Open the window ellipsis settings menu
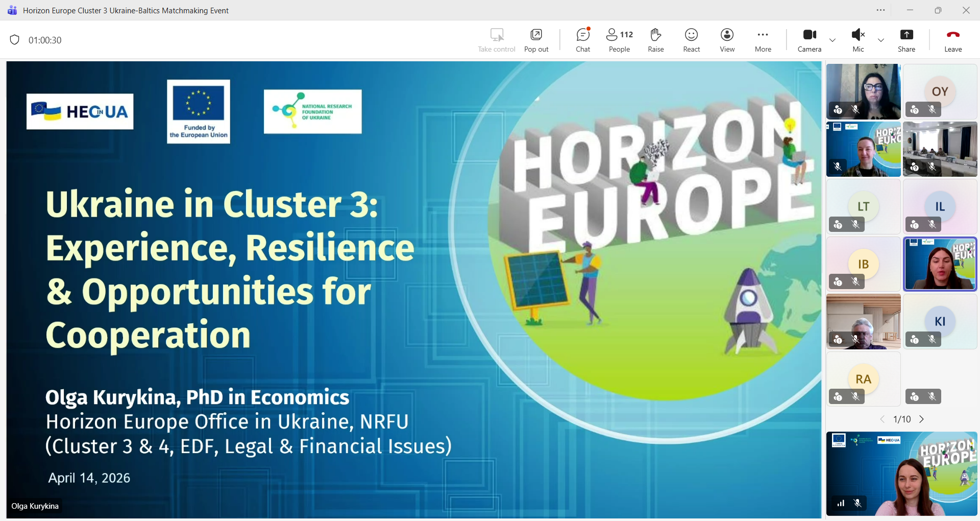 [x=880, y=10]
